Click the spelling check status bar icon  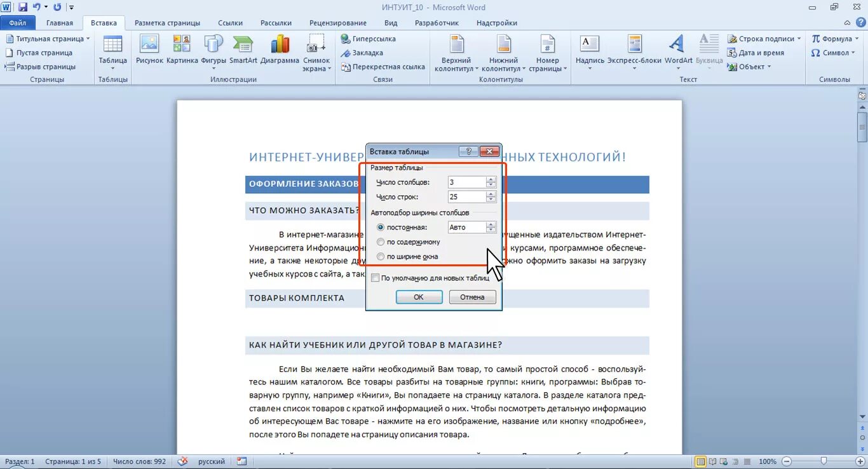183,461
